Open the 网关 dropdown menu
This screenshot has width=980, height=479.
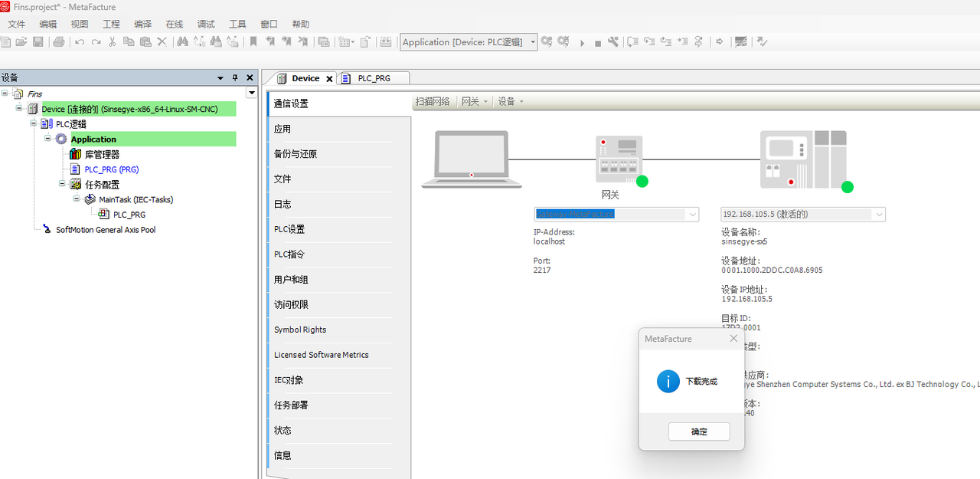coord(475,101)
